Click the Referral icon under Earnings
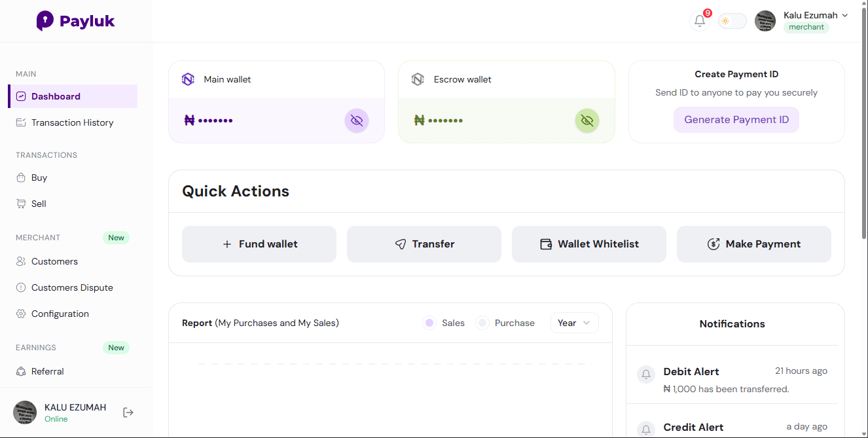Image resolution: width=868 pixels, height=438 pixels. pos(20,371)
